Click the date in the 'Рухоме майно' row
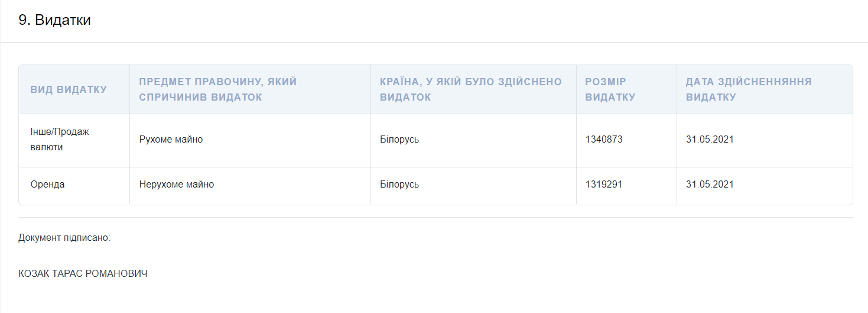Viewport: 868px width, 313px height. pos(710,140)
